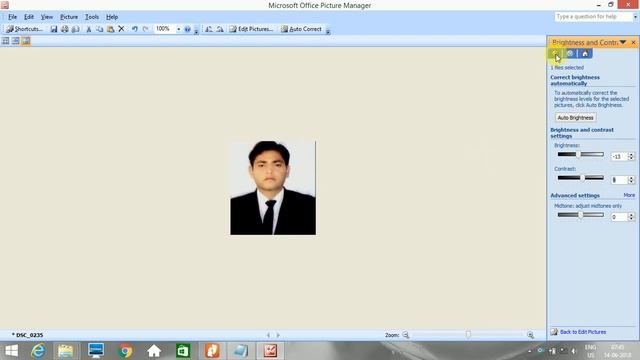Screen dimensions: 640x360
Task: Click the Print icon in toolbar
Action: (64, 29)
